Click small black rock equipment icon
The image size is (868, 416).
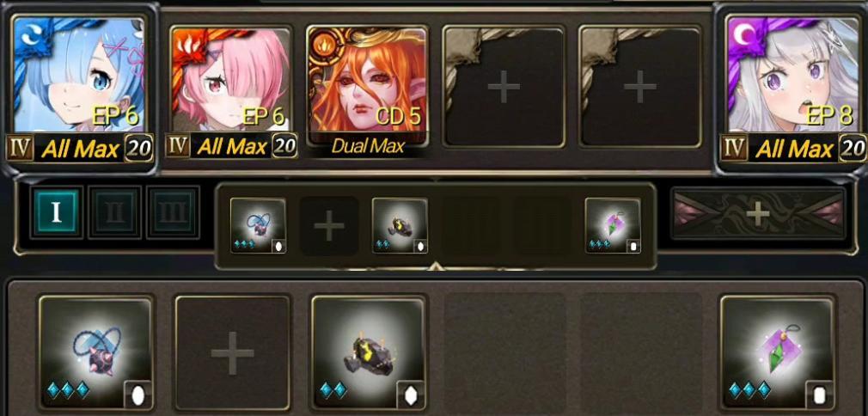coord(400,225)
